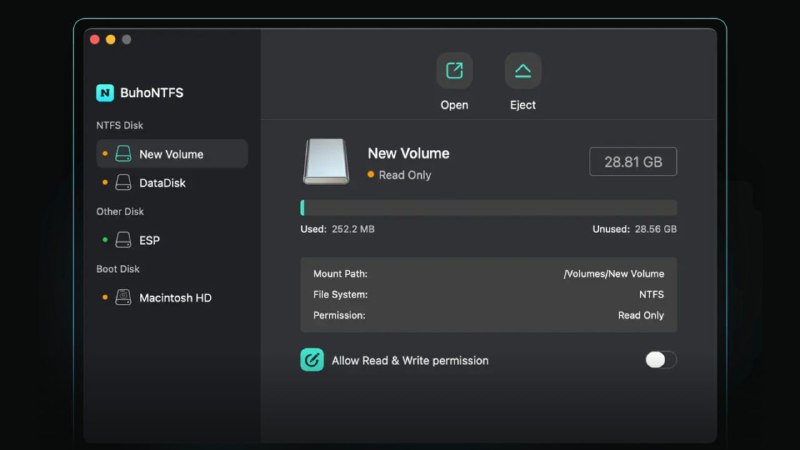Click the large New Volume disk image

tap(326, 162)
